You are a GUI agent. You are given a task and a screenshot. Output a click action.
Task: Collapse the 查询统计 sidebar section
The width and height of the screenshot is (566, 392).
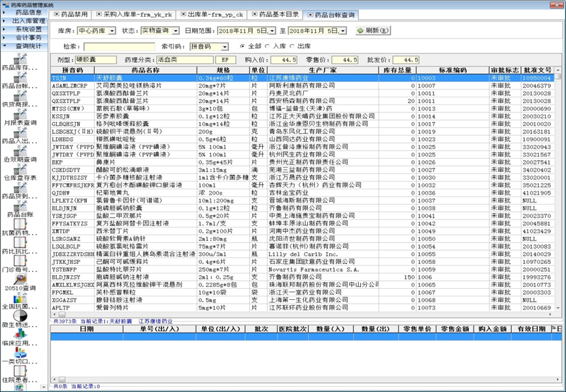tap(24, 46)
